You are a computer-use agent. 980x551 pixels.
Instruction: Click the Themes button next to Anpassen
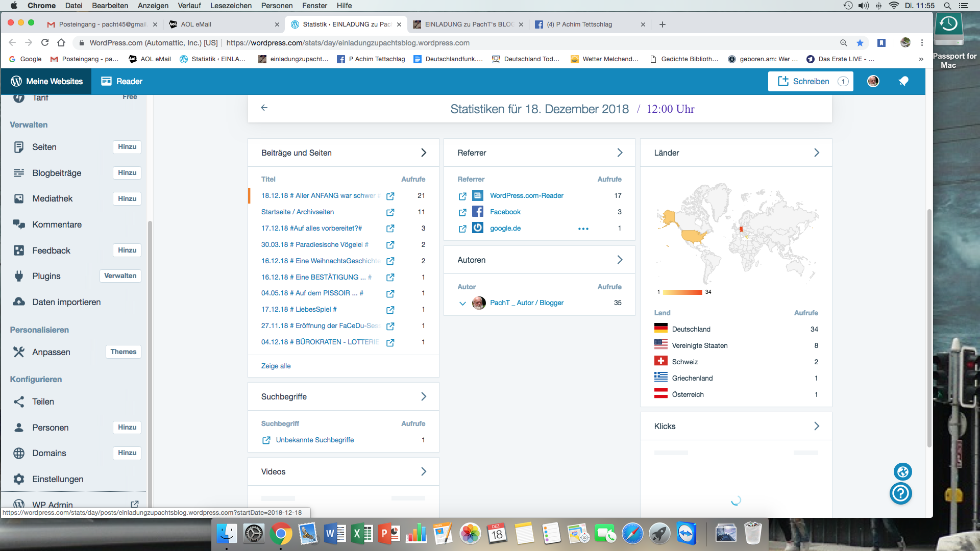[123, 352]
